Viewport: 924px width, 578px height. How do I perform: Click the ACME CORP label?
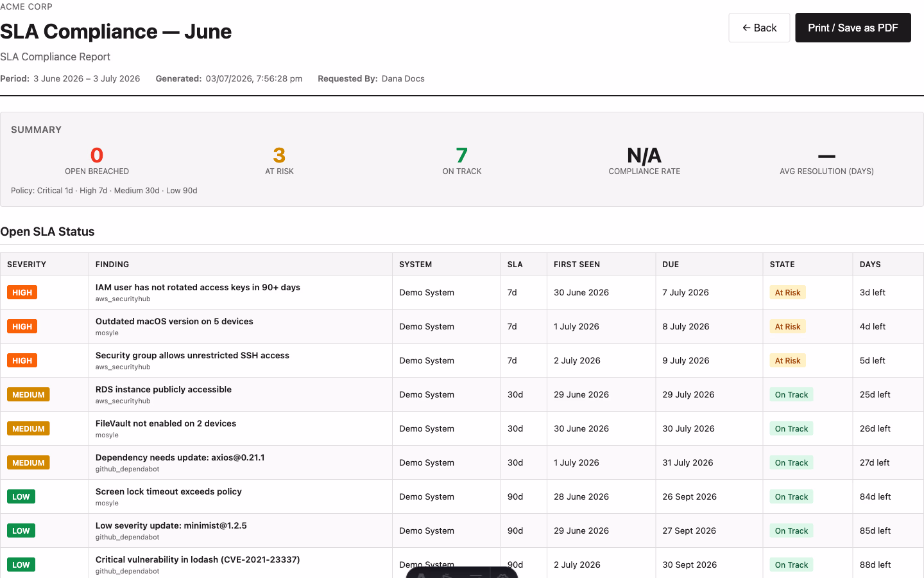tap(26, 6)
